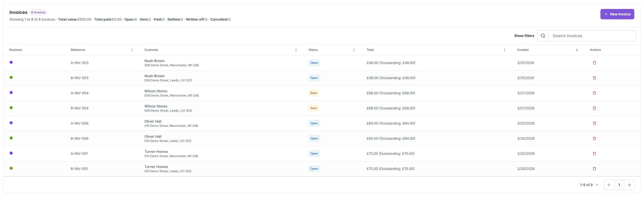This screenshot has height=197, width=644.
Task: Go to previous page arrow
Action: [x=609, y=185]
